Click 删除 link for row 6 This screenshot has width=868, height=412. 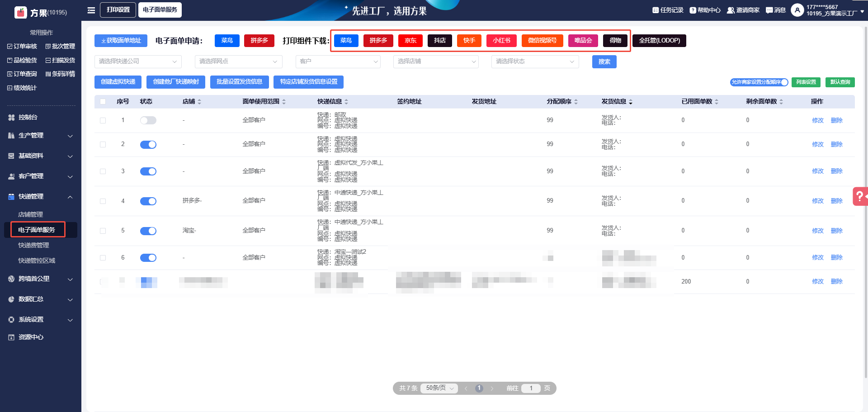point(837,258)
